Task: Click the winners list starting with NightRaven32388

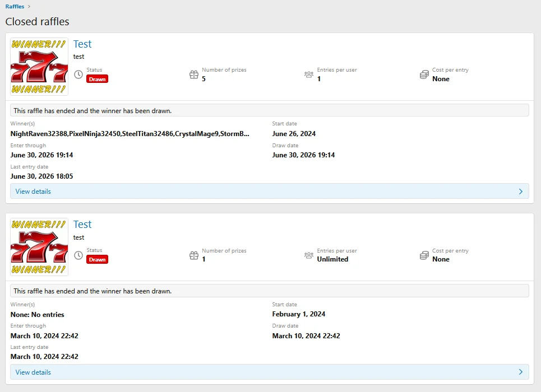Action: 130,134
